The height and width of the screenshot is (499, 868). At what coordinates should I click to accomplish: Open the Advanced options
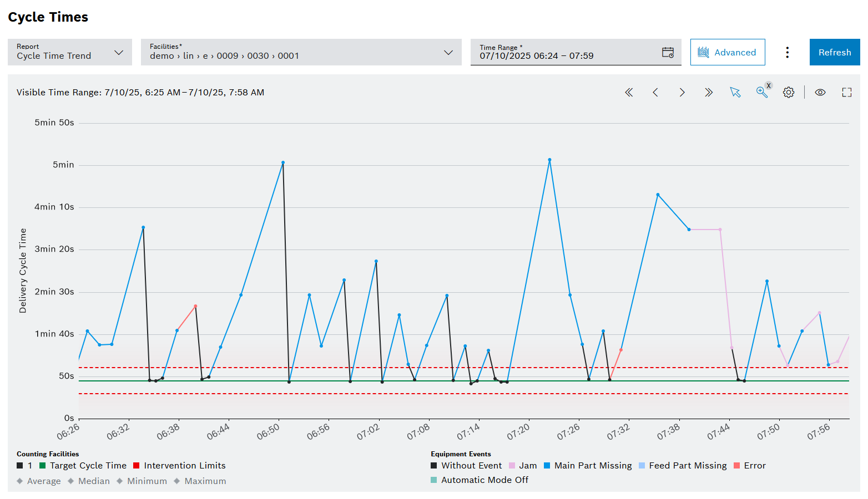click(x=728, y=52)
